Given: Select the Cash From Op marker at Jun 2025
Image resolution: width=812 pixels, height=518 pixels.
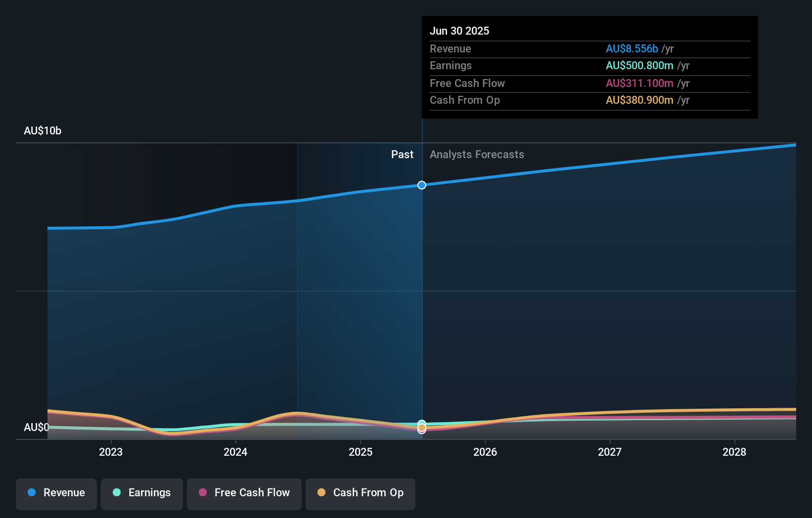Looking at the screenshot, I should click(422, 428).
